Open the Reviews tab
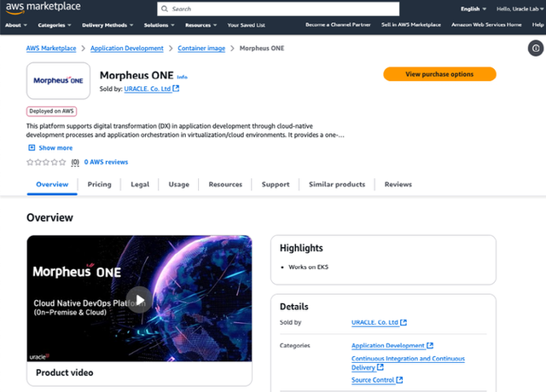This screenshot has width=546, height=392. [398, 184]
